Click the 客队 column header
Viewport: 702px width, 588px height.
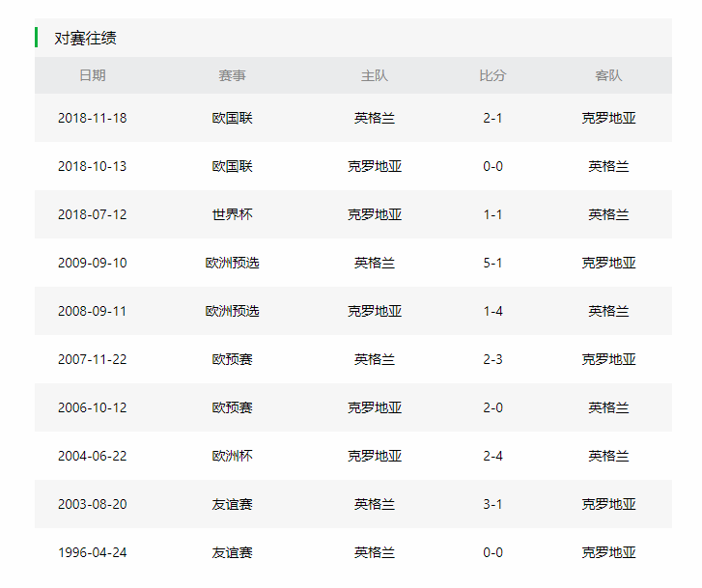pos(608,75)
